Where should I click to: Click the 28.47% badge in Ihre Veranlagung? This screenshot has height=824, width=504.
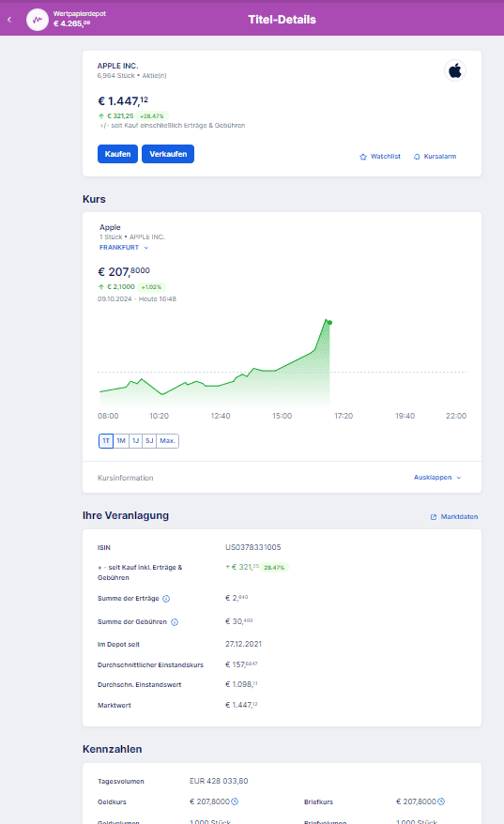pos(274,568)
